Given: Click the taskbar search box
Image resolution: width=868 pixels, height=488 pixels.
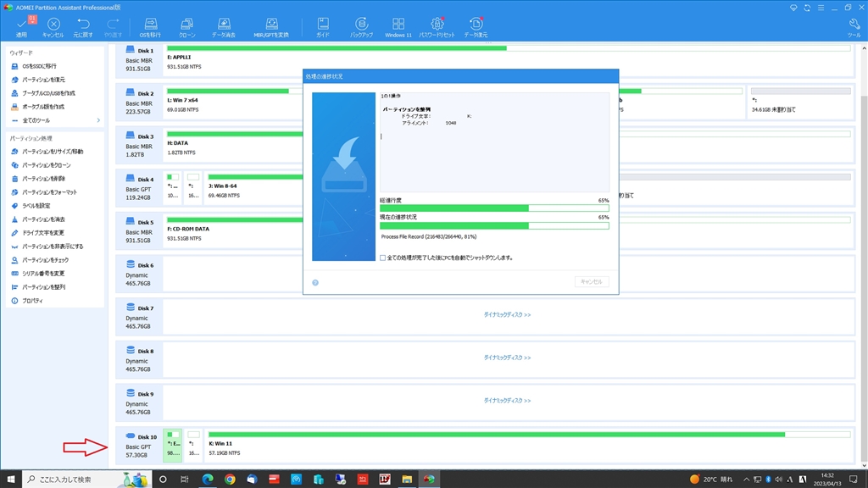Looking at the screenshot, I should pos(86,480).
